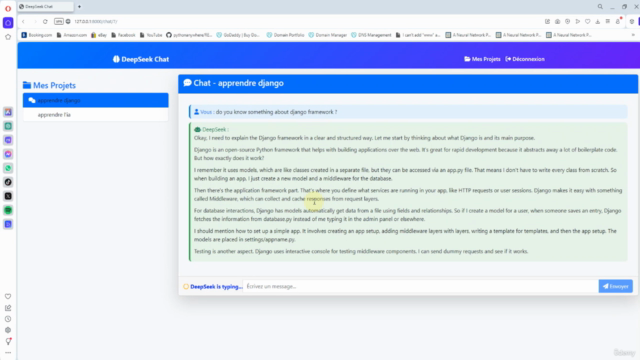Open the Spotify icon in Opera sidebar
Viewport: 640px width, 360px height.
point(8,210)
